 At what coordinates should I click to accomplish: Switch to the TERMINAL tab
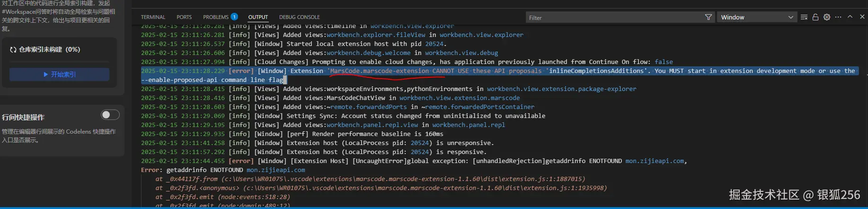[153, 17]
